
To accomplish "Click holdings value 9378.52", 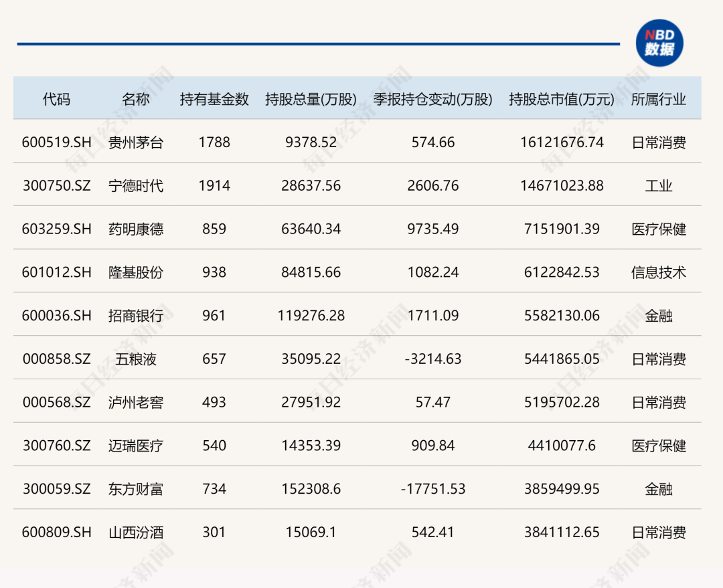I will coord(311,142).
